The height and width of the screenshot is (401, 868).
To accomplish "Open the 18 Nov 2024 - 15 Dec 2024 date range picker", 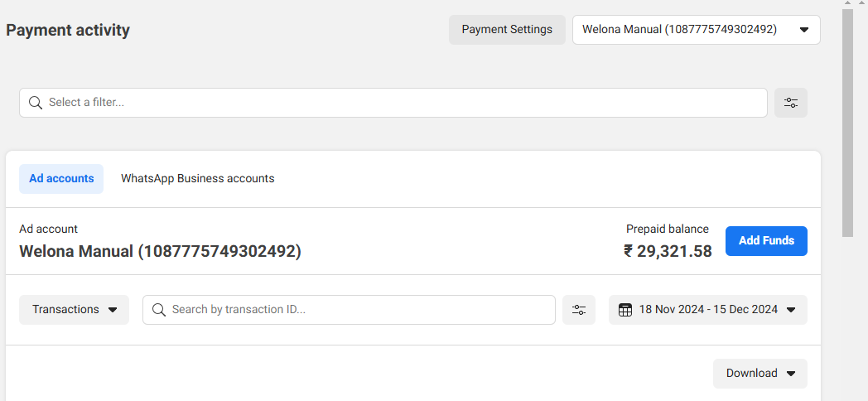I will [708, 310].
